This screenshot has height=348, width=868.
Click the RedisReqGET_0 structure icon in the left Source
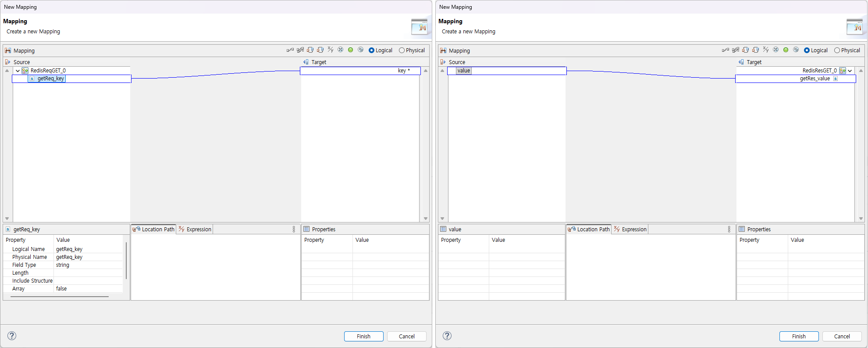point(25,71)
